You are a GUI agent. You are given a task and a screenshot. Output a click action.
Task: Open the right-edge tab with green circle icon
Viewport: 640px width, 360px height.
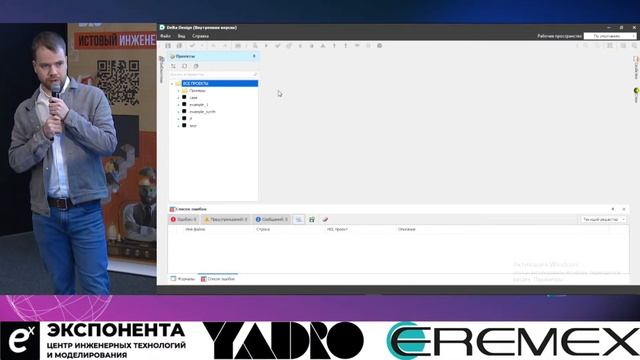click(636, 95)
